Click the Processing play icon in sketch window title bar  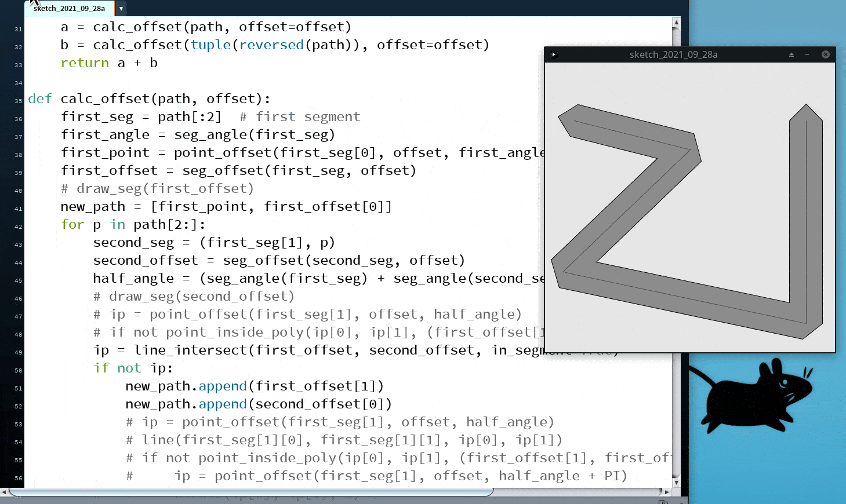click(x=554, y=54)
